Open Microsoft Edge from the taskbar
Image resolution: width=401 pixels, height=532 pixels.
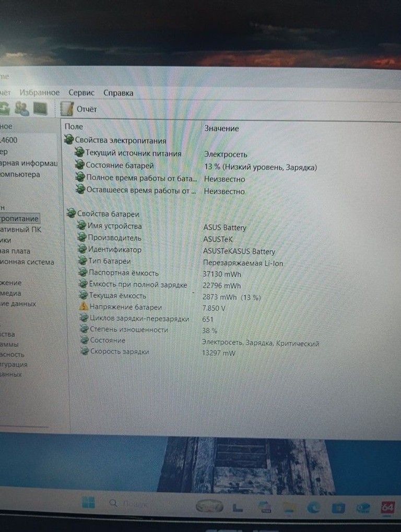pos(313,507)
